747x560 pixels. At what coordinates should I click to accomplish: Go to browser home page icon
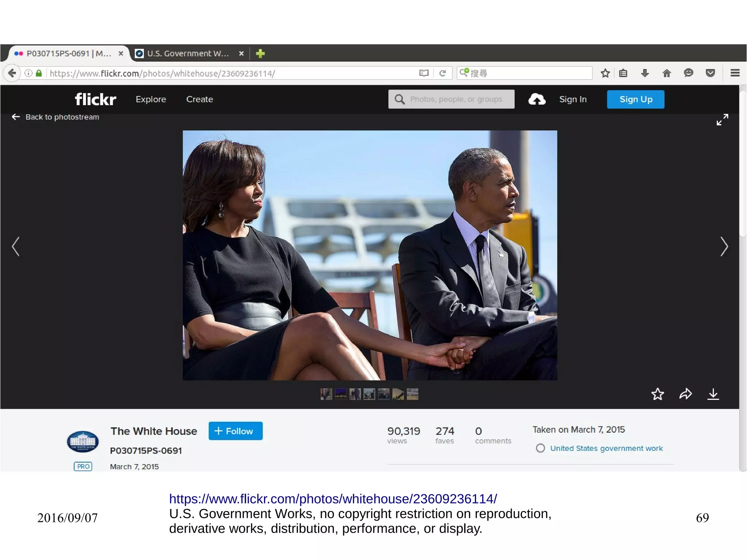pos(666,73)
